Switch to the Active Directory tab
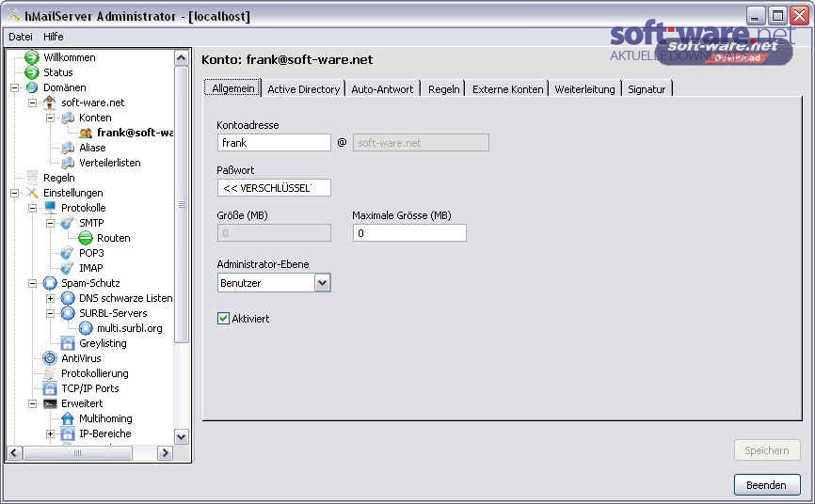This screenshot has width=815, height=504. (x=304, y=89)
